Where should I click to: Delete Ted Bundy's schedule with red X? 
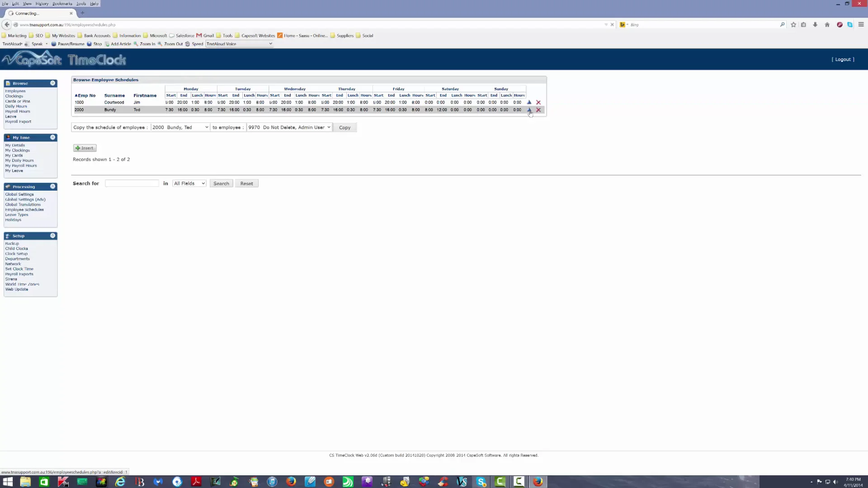click(538, 110)
